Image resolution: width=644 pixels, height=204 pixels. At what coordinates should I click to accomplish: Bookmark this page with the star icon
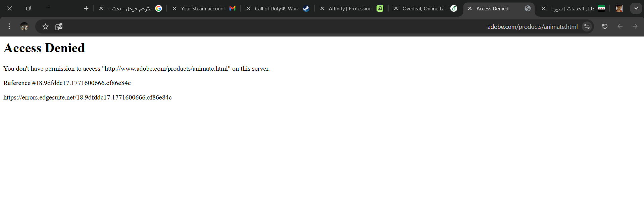coord(46,26)
